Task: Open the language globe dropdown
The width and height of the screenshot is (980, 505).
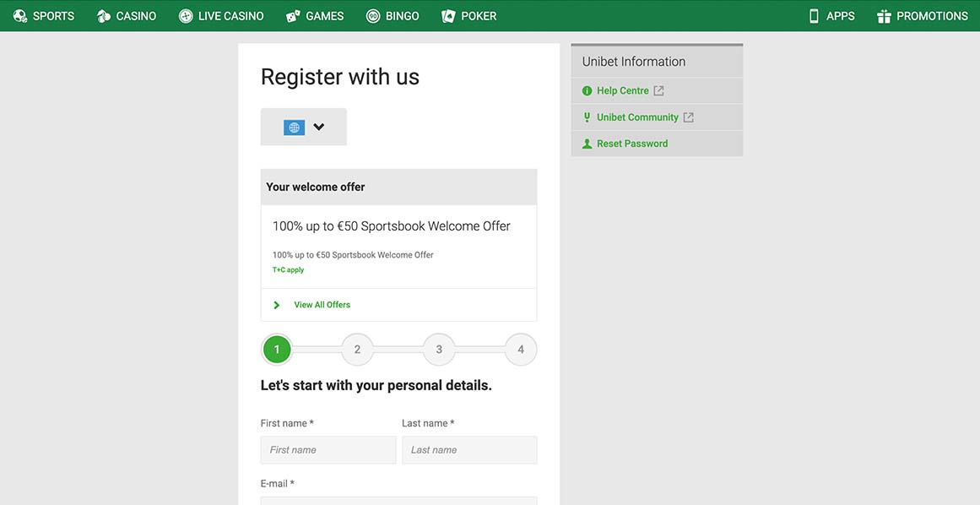Action: point(303,128)
